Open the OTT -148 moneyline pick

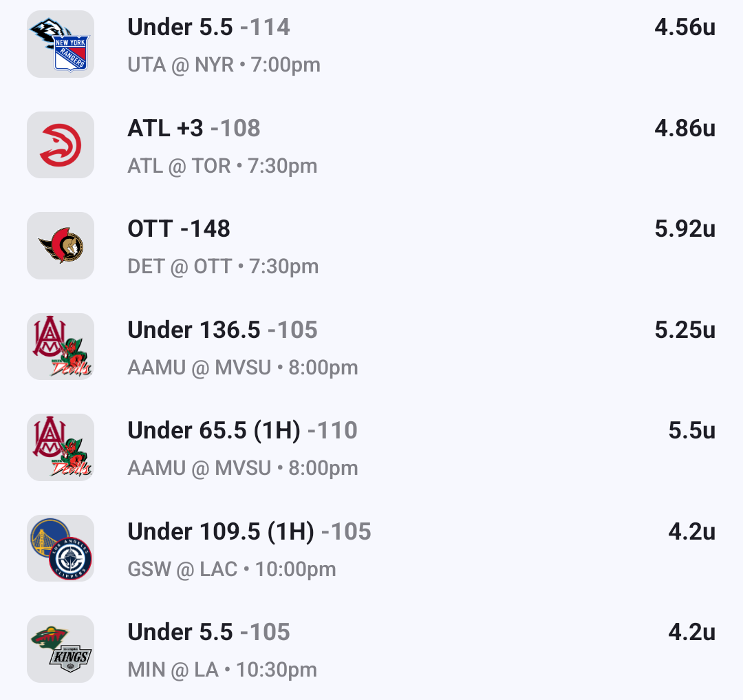179,229
